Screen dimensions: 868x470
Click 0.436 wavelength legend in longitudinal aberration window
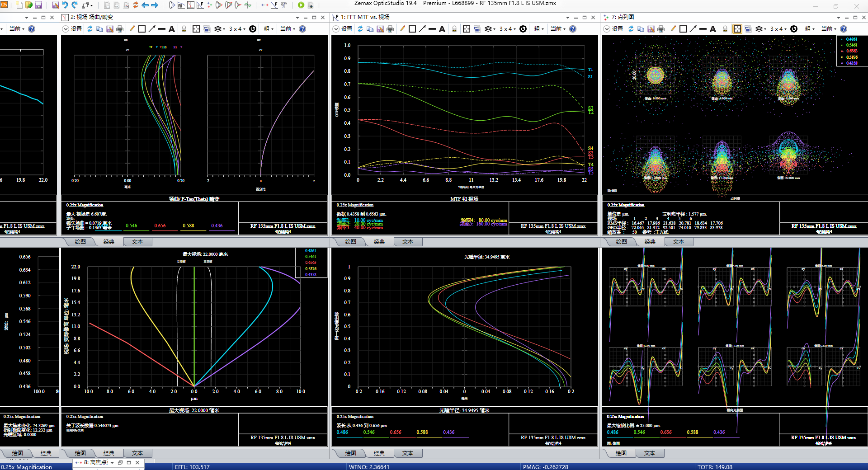pos(449,432)
